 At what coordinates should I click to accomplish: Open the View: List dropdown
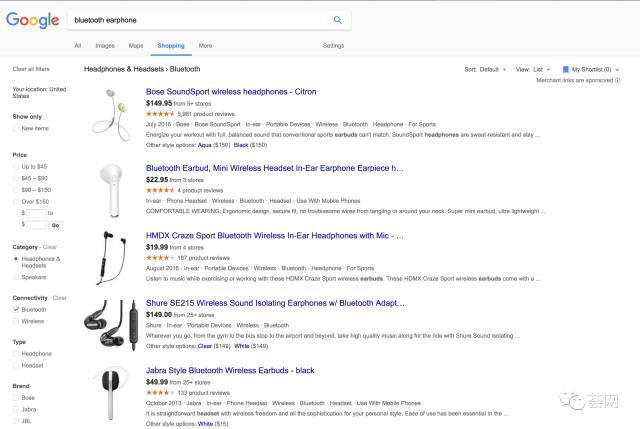pyautogui.click(x=533, y=69)
